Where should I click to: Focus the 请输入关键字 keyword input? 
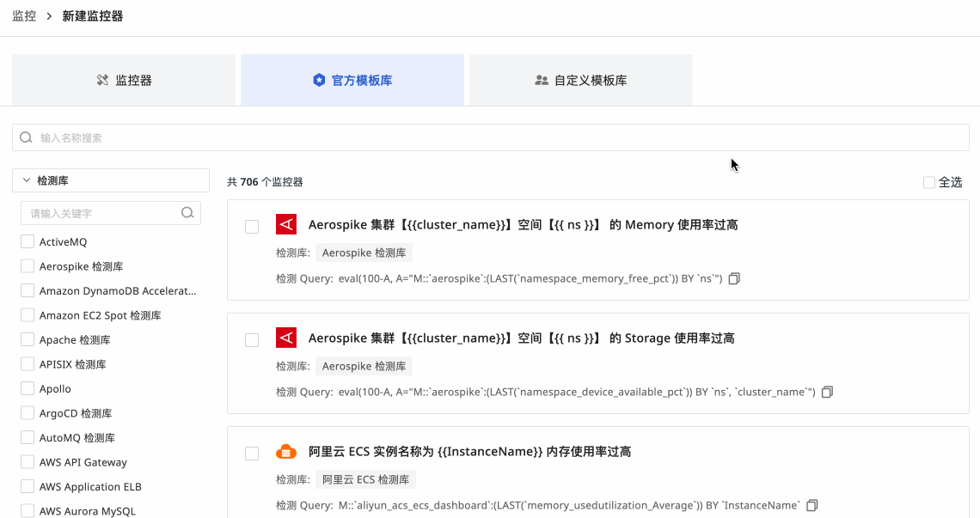click(x=101, y=213)
